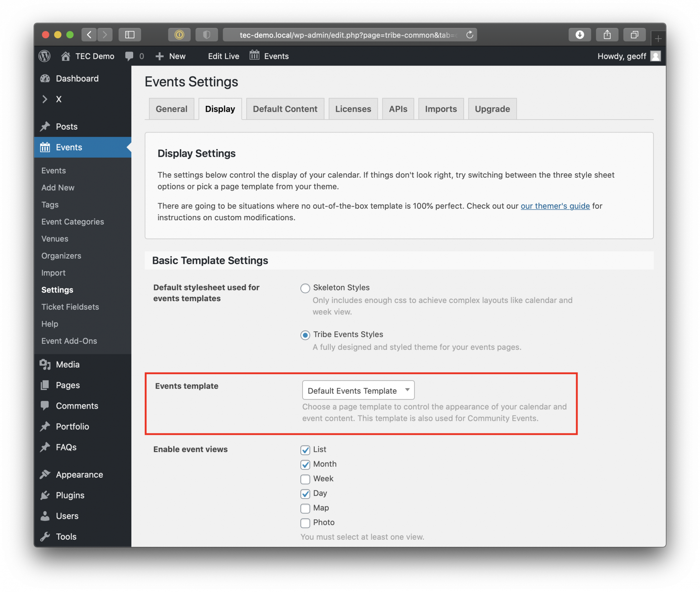Viewport: 700px width, 592px height.
Task: Open the comments bubble in admin bar
Action: tap(134, 56)
